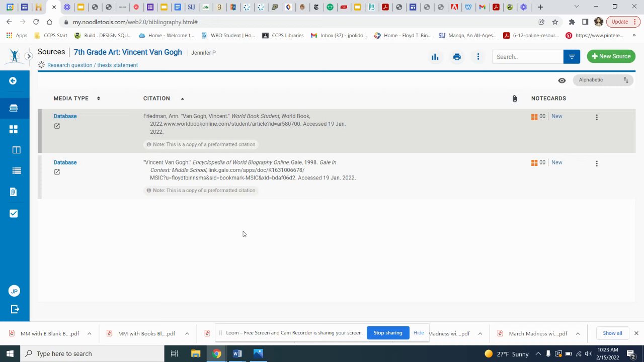Image resolution: width=644 pixels, height=362 pixels.
Task: Click the Chrome home button
Action: (49, 22)
